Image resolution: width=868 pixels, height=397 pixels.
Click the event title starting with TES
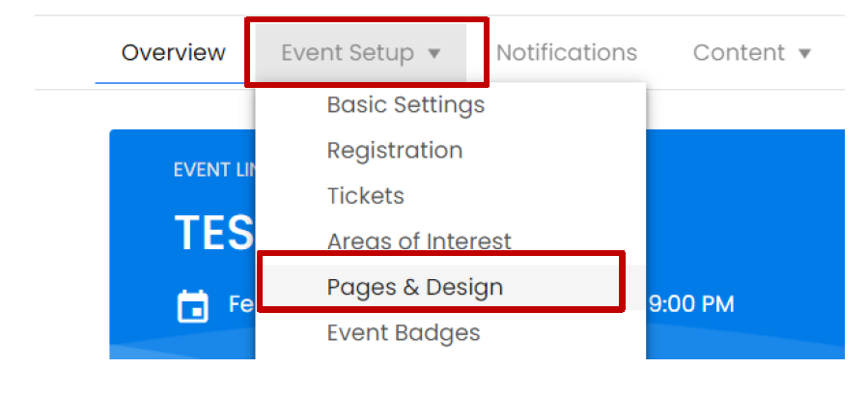[212, 233]
